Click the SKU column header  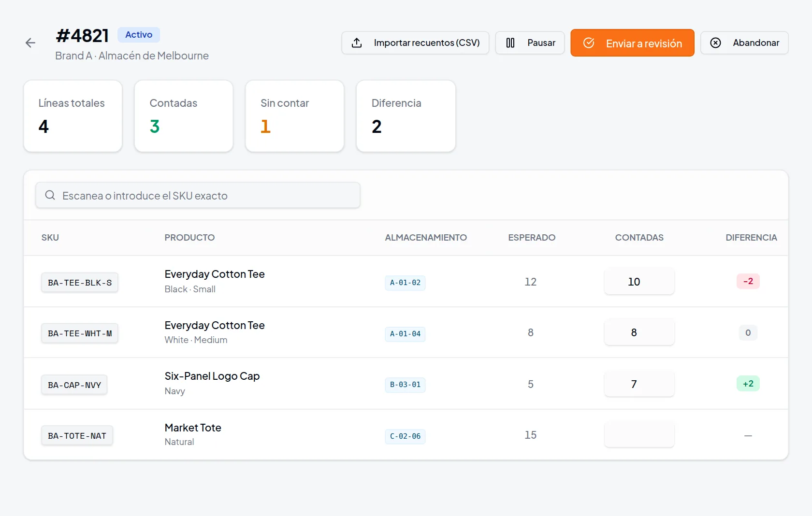point(50,238)
